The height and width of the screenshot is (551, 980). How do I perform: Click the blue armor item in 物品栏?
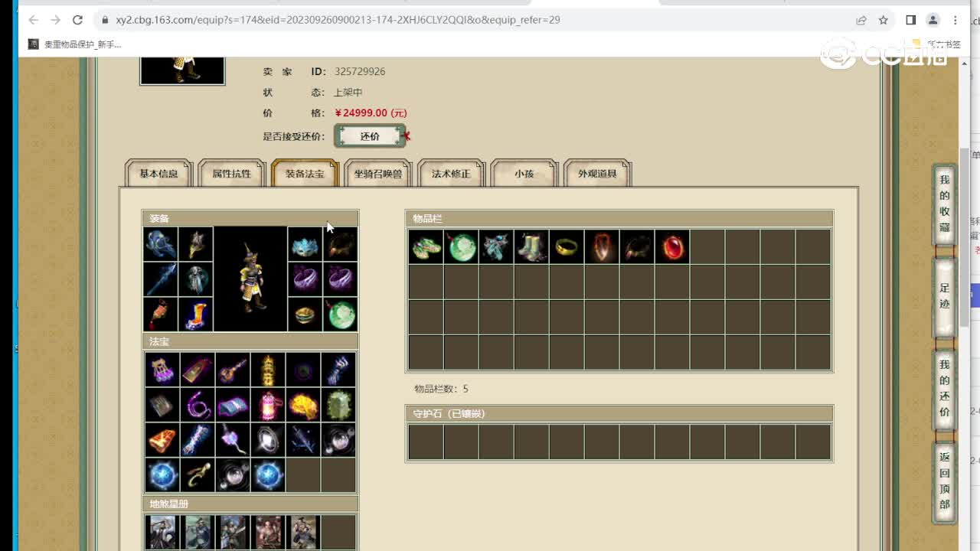[x=496, y=246]
